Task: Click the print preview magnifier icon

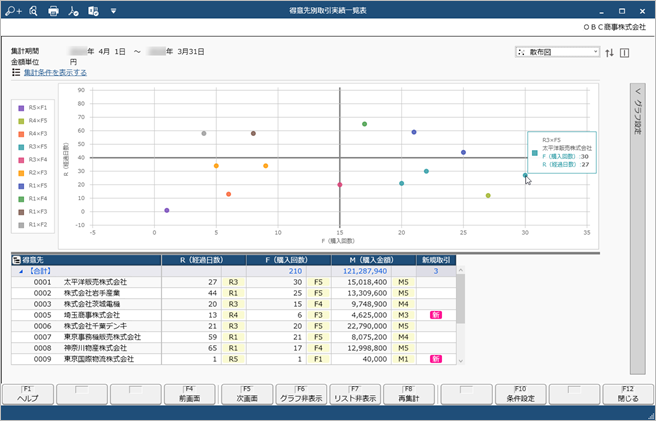Action: [x=32, y=10]
